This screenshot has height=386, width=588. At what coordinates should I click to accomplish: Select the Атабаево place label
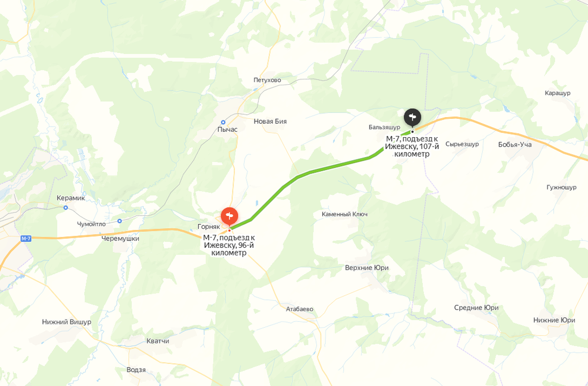click(300, 309)
